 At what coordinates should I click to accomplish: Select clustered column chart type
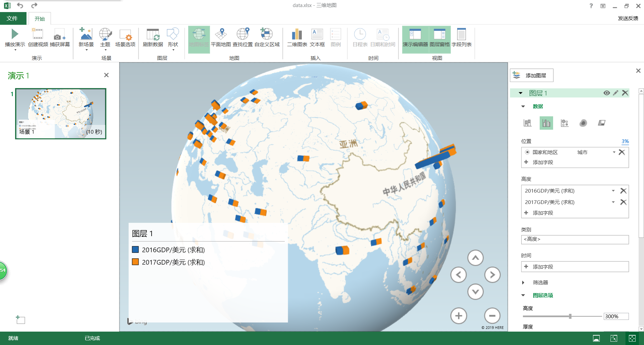pyautogui.click(x=546, y=123)
